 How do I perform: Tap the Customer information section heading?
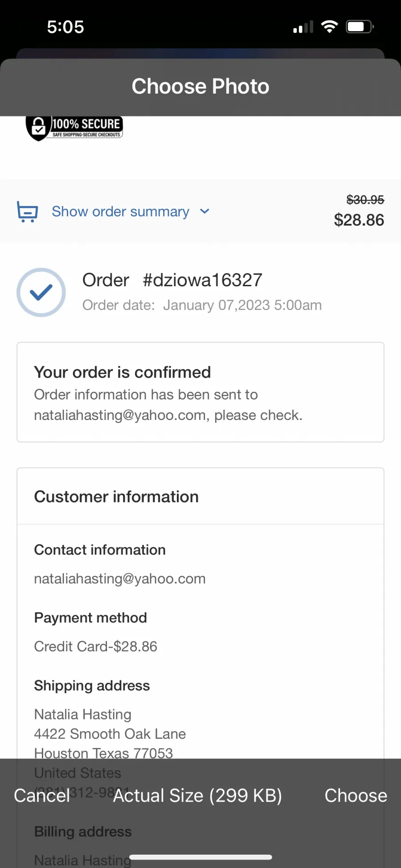[x=116, y=497]
